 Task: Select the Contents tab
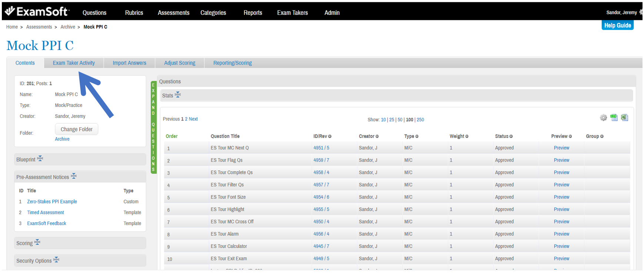click(x=25, y=63)
